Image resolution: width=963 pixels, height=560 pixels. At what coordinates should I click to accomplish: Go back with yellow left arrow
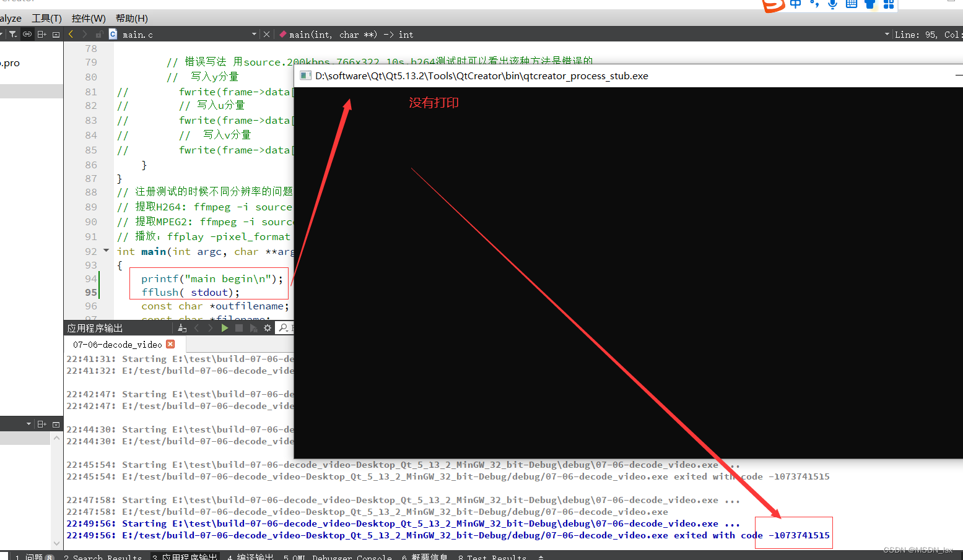(x=71, y=34)
